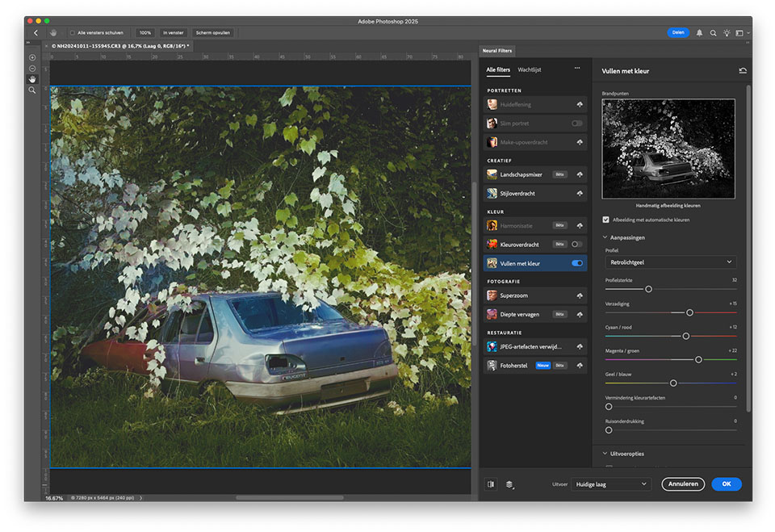
Task: Download the Landschapsmixer filter
Action: point(580,174)
